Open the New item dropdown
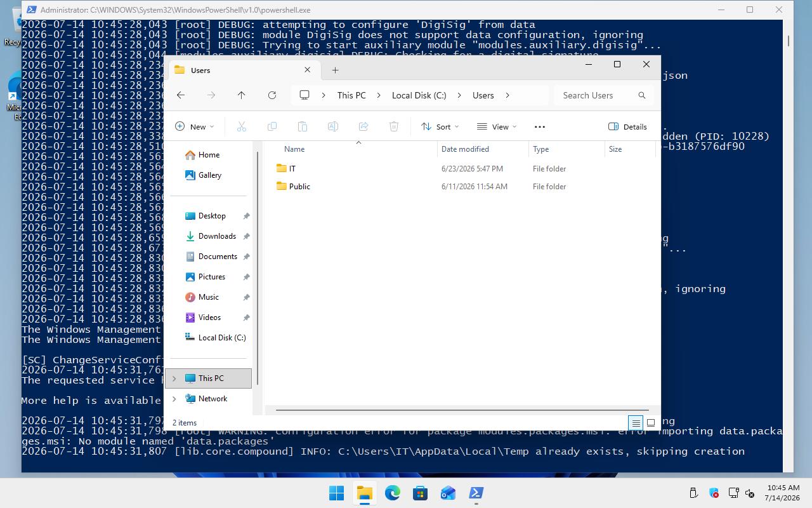Image resolution: width=812 pixels, height=508 pixels. (x=195, y=126)
